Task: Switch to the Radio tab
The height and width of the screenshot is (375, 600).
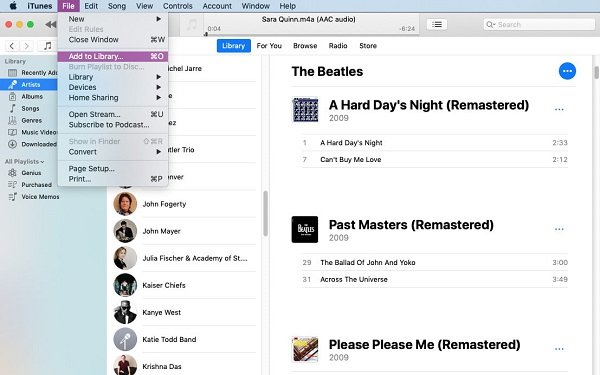Action: pyautogui.click(x=338, y=46)
